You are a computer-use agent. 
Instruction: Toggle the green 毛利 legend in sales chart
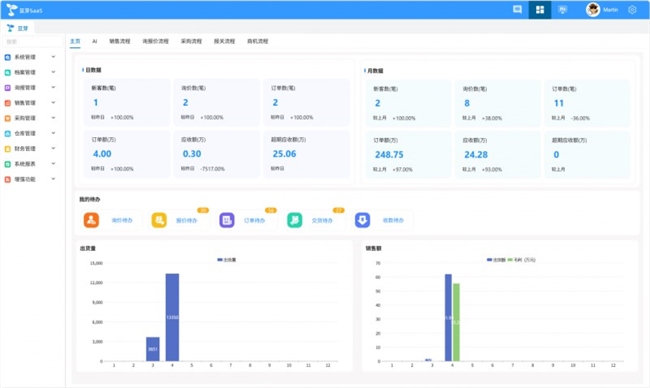[521, 260]
